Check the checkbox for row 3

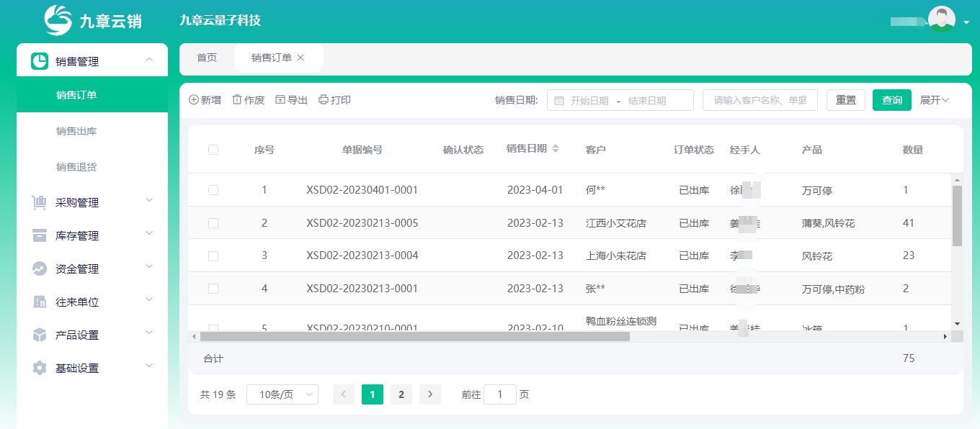pyautogui.click(x=213, y=256)
